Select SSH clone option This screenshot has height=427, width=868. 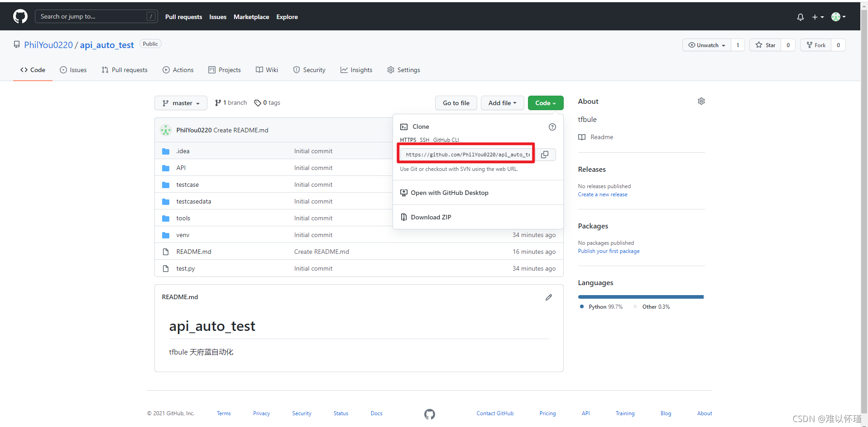424,140
